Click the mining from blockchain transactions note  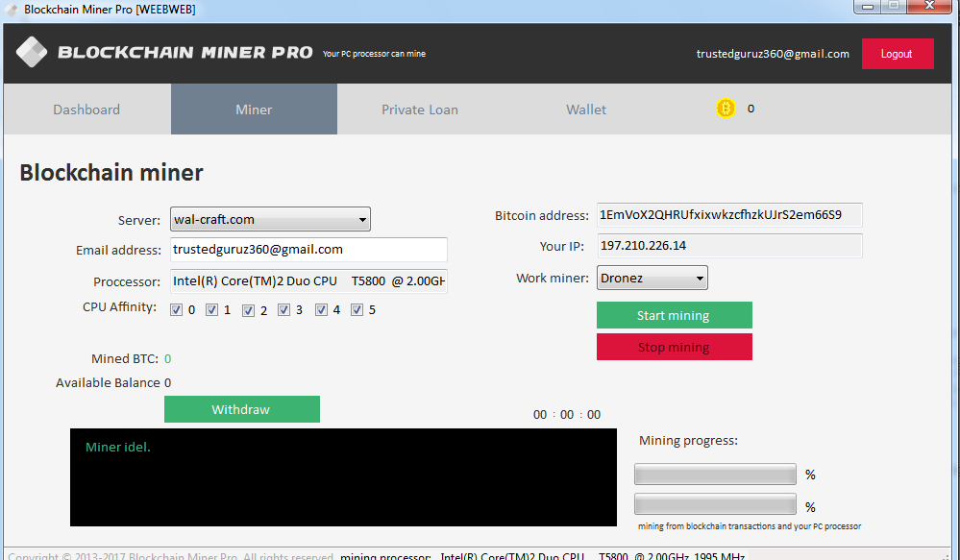[750, 526]
